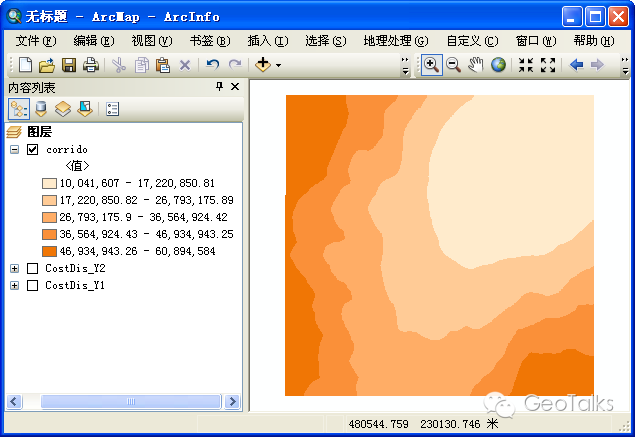This screenshot has height=437, width=635.
Task: Click the horizontal scrollbar thumb
Action: click(131, 402)
